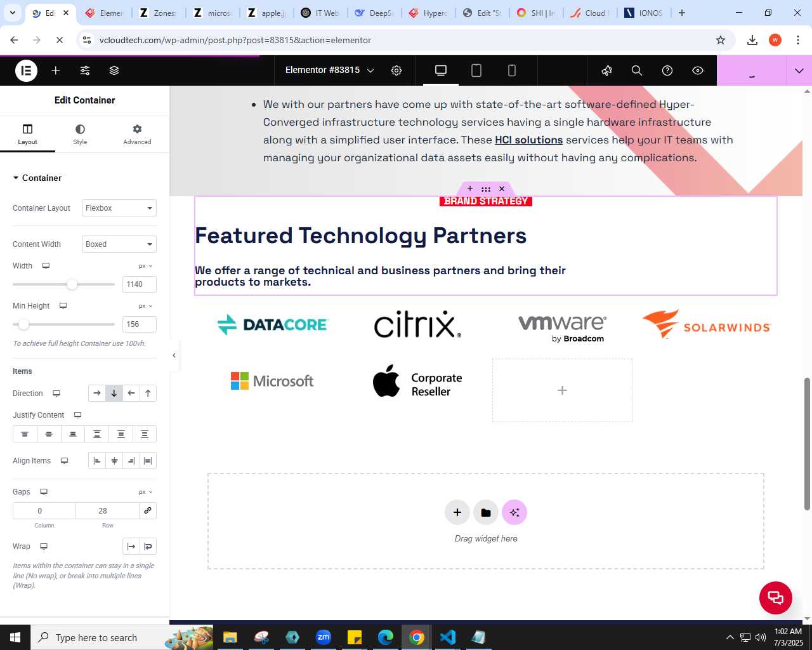812x650 pixels.
Task: Collapse the editor side panel
Action: point(174,355)
